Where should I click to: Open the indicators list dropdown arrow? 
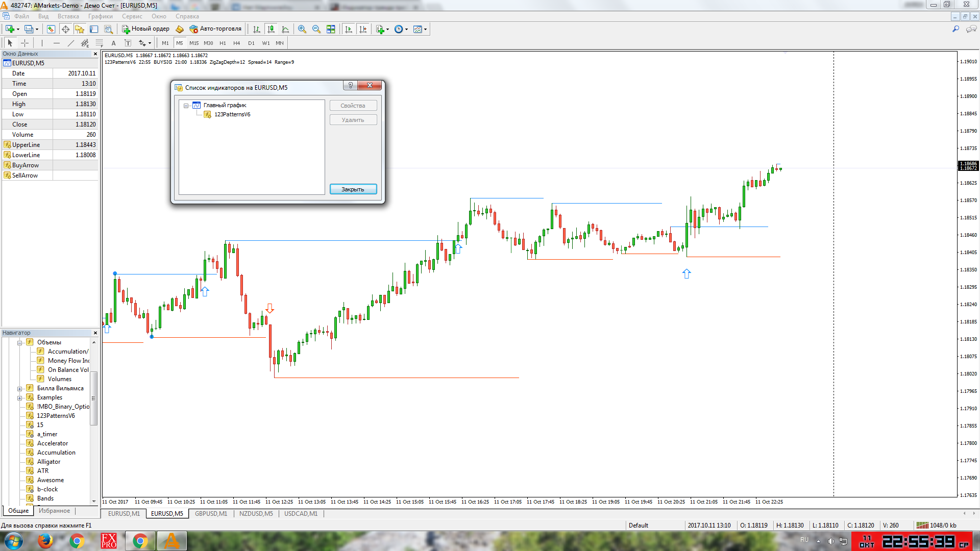pyautogui.click(x=387, y=29)
